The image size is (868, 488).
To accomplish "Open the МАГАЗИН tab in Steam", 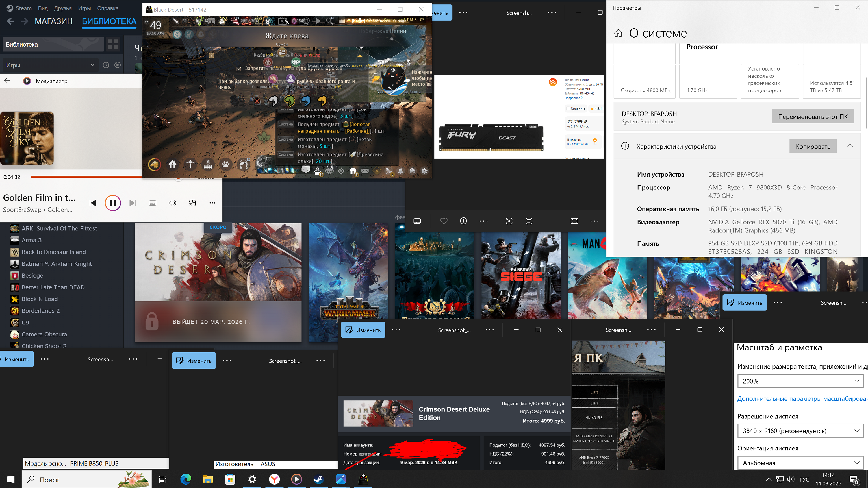I will click(x=54, y=21).
